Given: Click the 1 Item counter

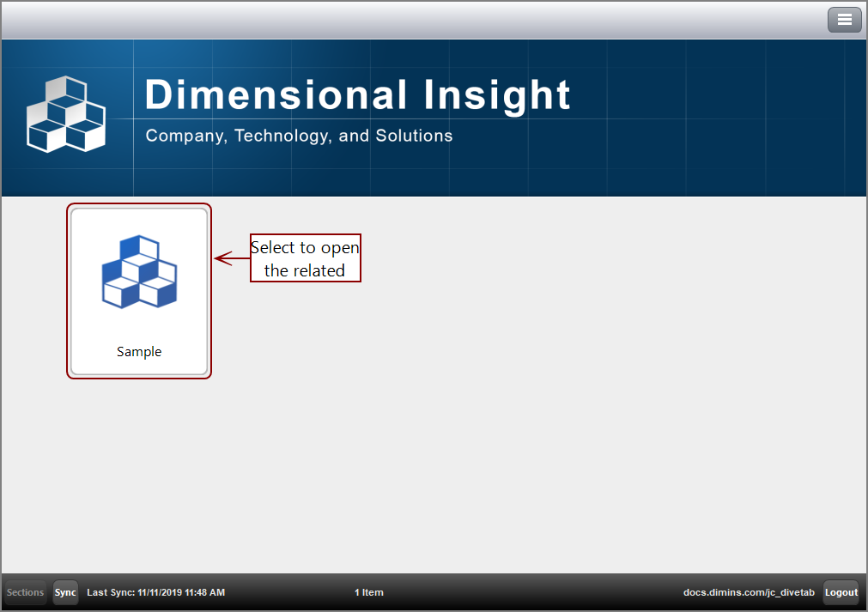Looking at the screenshot, I should coord(368,592).
